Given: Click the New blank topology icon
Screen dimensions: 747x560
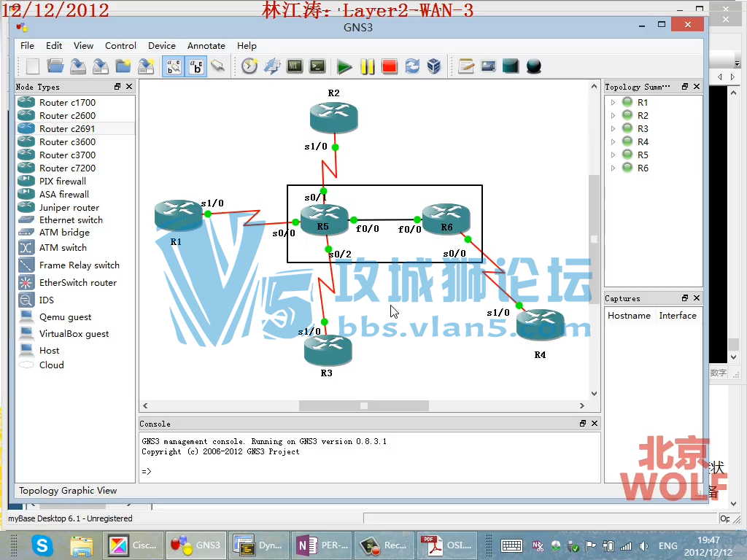Looking at the screenshot, I should coord(33,66).
